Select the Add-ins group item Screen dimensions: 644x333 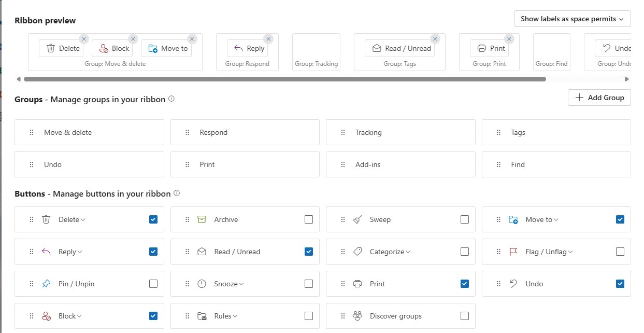tap(400, 164)
